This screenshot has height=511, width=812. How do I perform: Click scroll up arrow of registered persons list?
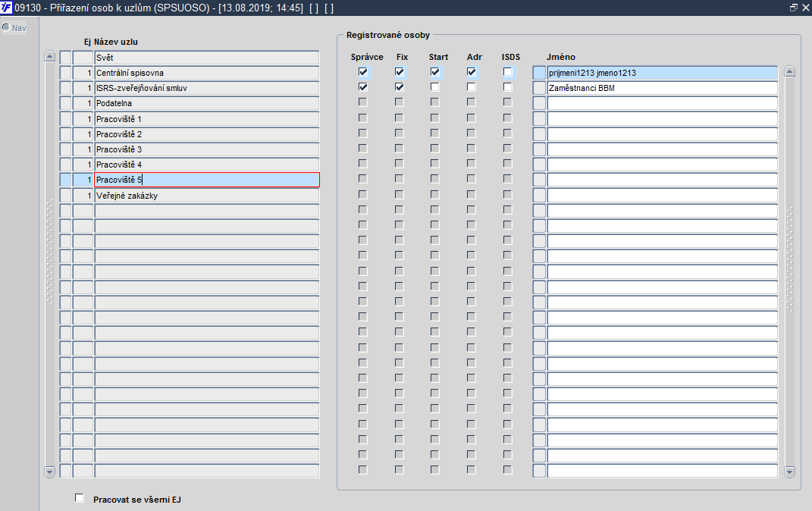coord(790,72)
